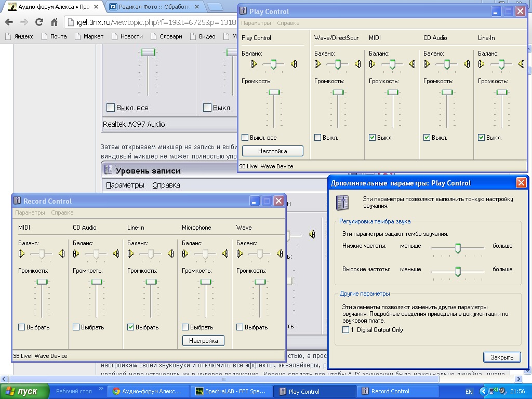Click the Низкие частоты bass slider
This screenshot has width=532, height=399.
pos(457,248)
